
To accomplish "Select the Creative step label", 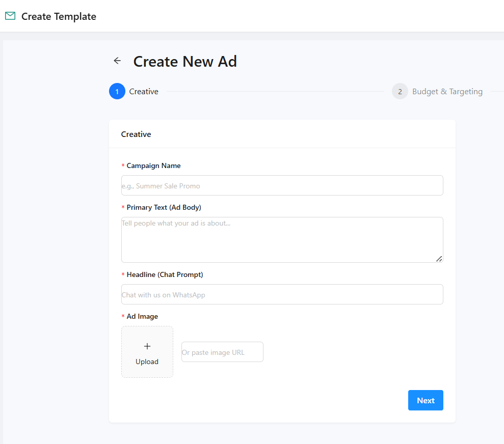I will [144, 92].
